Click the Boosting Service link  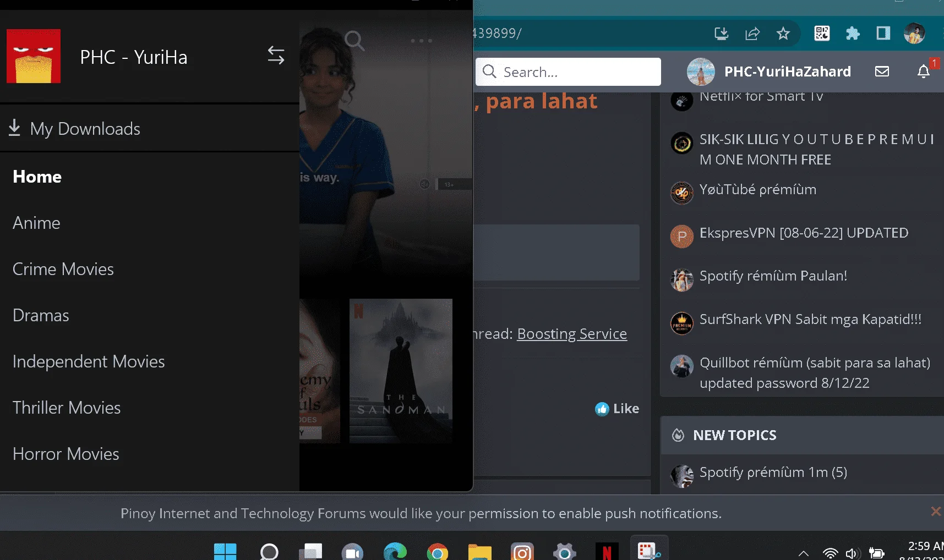[572, 334]
